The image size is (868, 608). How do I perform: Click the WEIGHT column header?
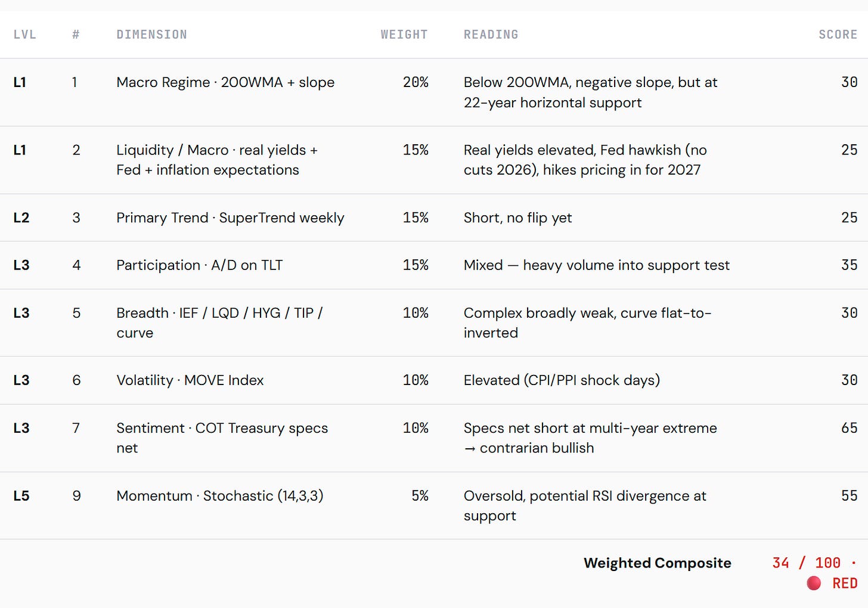(404, 35)
